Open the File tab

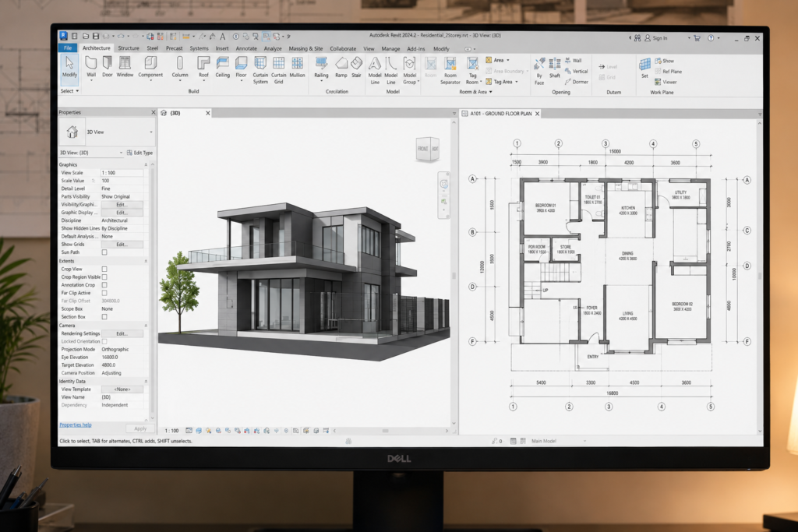[68, 48]
